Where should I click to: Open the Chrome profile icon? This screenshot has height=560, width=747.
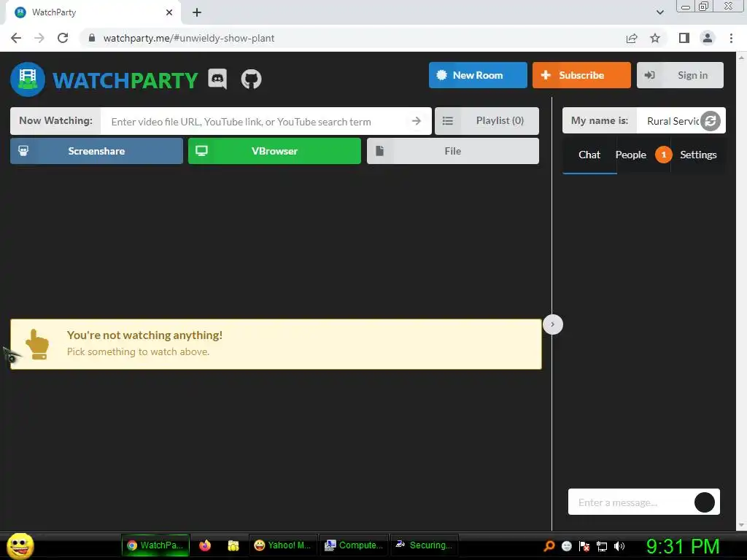point(708,38)
